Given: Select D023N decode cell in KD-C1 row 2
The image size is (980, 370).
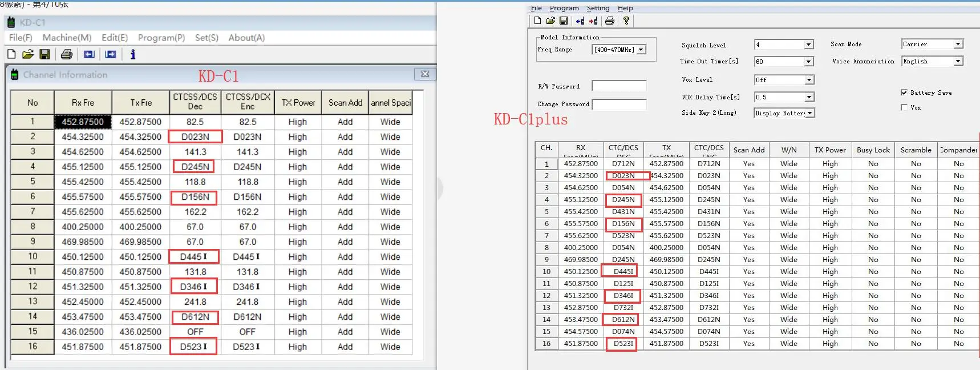Looking at the screenshot, I should click(195, 137).
